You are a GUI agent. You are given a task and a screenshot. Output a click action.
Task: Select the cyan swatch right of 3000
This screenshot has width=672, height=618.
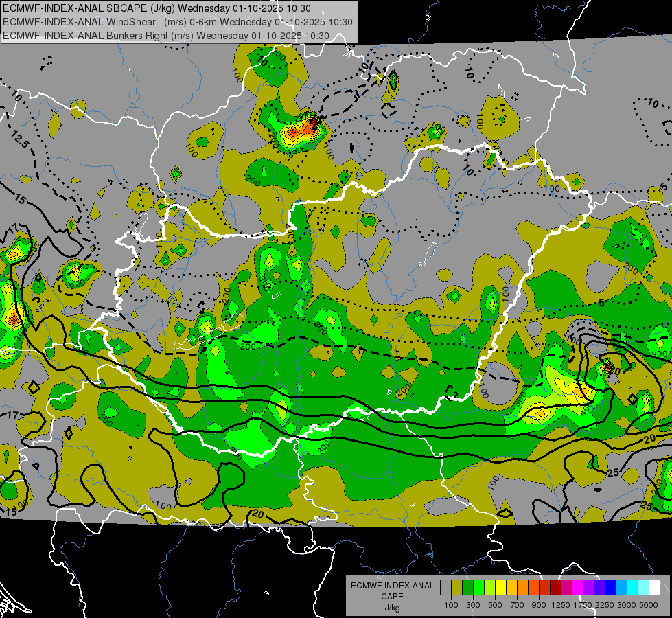tap(633, 588)
